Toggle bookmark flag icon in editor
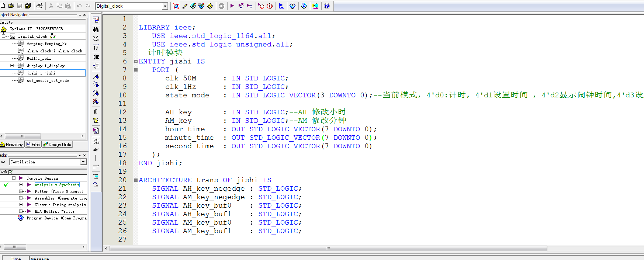Image resolution: width=644 pixels, height=260 pixels. (96, 76)
